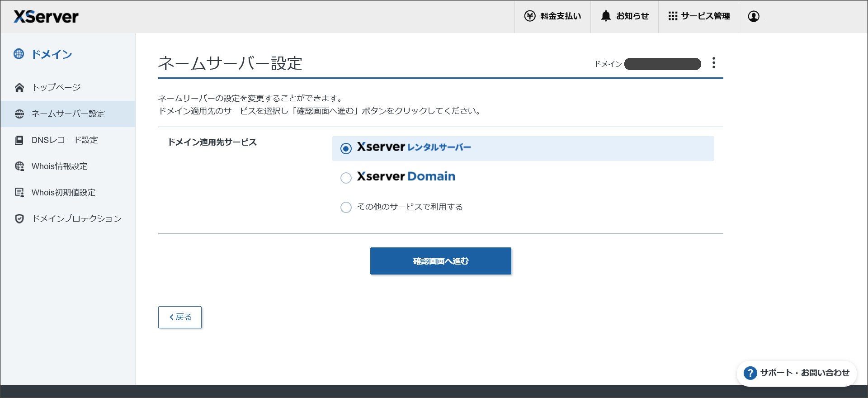Click the notification bell icon

coord(606,16)
